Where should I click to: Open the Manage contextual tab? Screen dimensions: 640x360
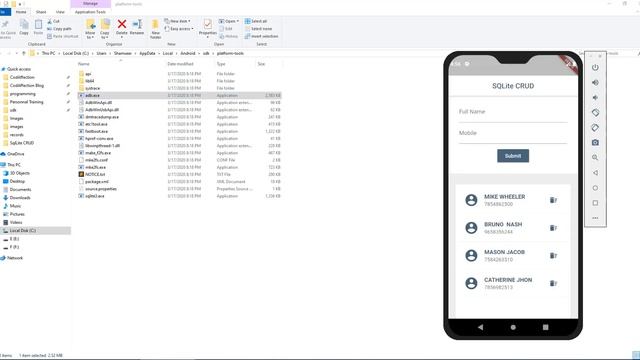point(90,4)
